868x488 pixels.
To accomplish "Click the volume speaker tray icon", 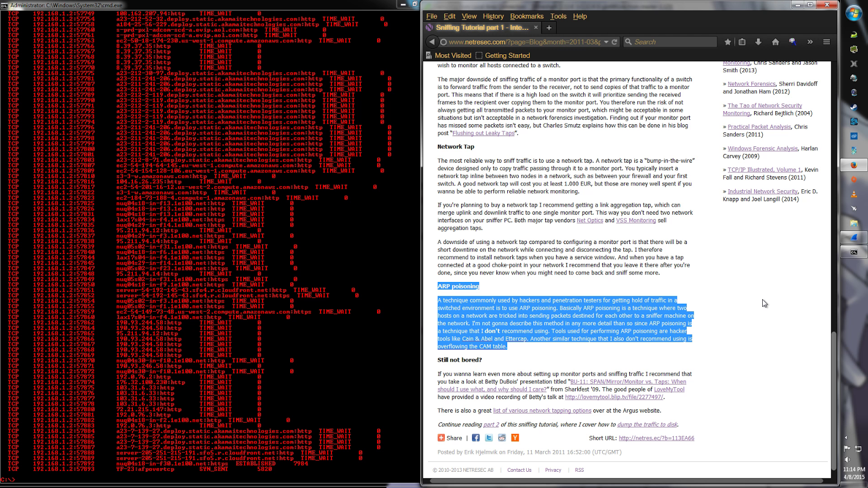I will (x=847, y=459).
